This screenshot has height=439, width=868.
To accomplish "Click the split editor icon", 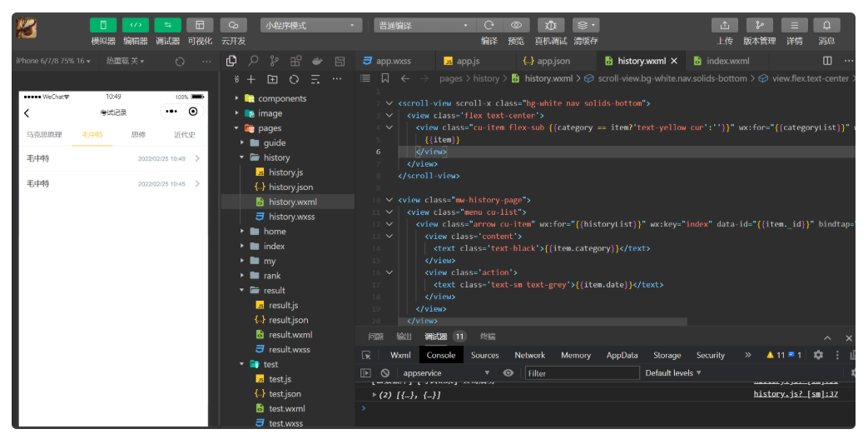I will [827, 61].
